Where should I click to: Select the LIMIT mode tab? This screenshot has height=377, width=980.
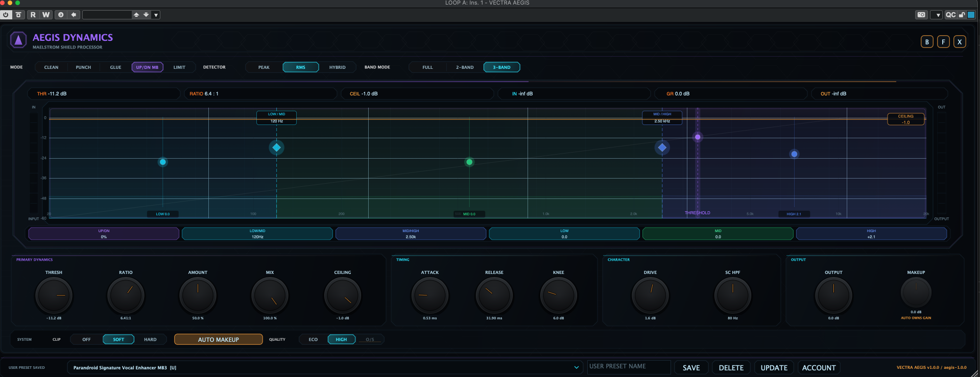point(179,67)
